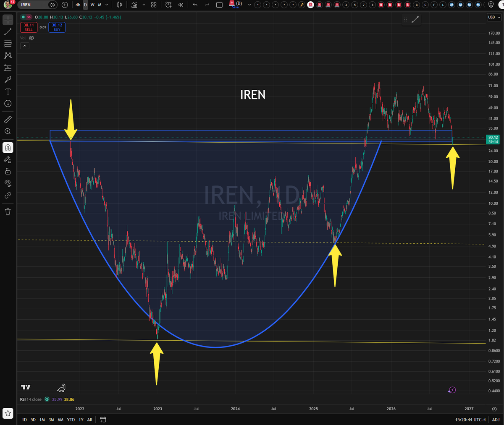Select the crosshair cursor tool
Screen dimensions: 504x425
pyautogui.click(x=8, y=20)
